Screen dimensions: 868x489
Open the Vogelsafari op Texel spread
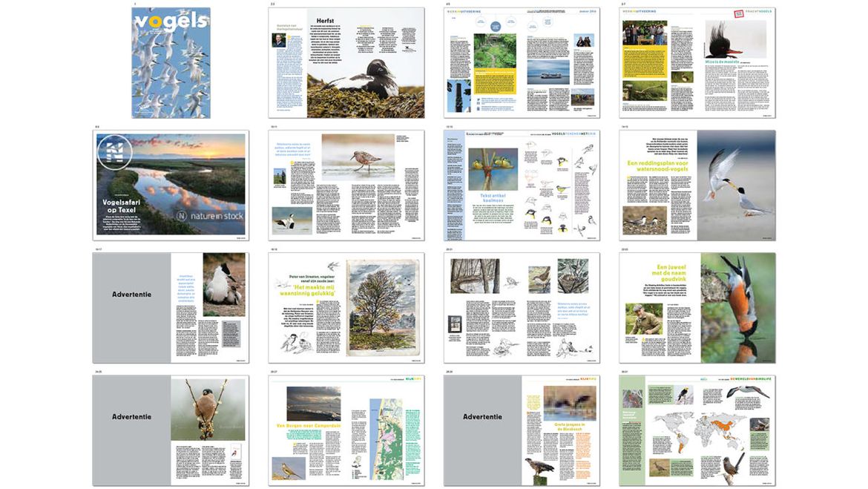tap(171, 186)
